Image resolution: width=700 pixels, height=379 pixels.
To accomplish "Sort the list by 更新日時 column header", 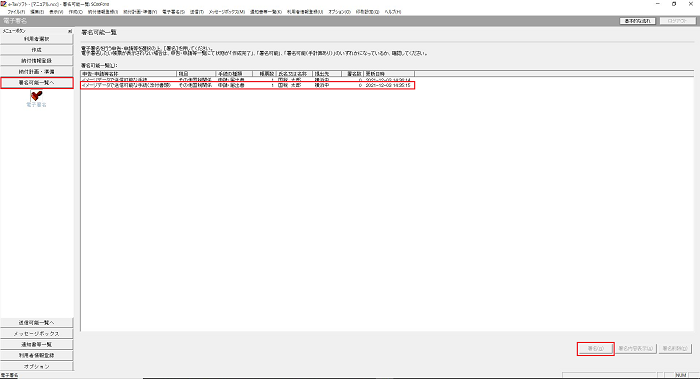I will tap(389, 73).
